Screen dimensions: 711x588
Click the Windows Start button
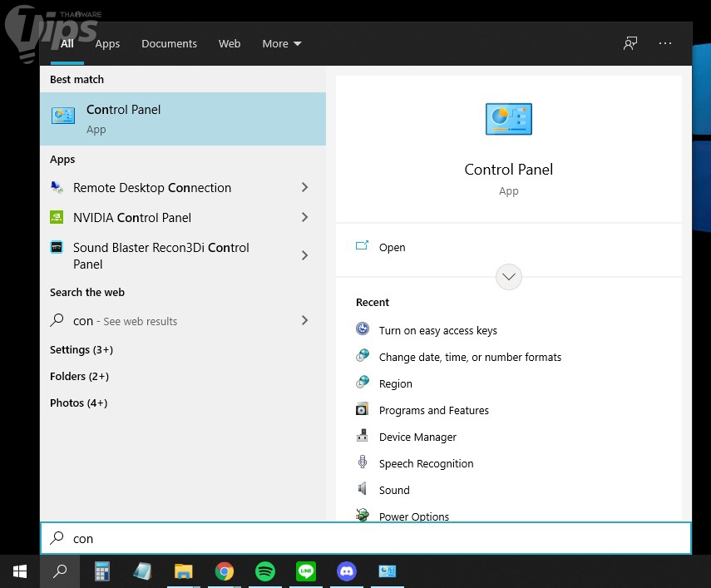pyautogui.click(x=20, y=571)
